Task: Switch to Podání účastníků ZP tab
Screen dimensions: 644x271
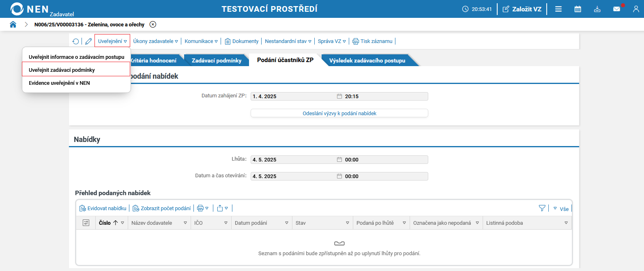Action: pos(285,60)
